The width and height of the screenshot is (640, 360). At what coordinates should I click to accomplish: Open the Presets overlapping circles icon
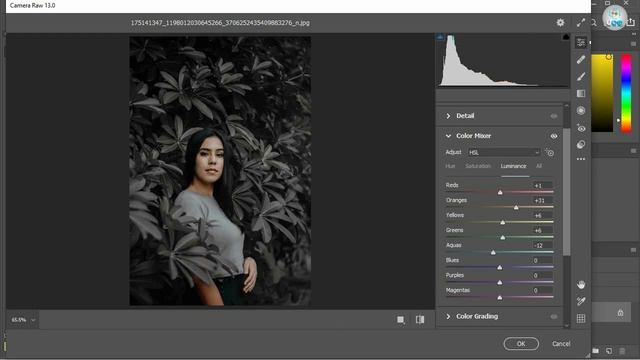coord(581,144)
